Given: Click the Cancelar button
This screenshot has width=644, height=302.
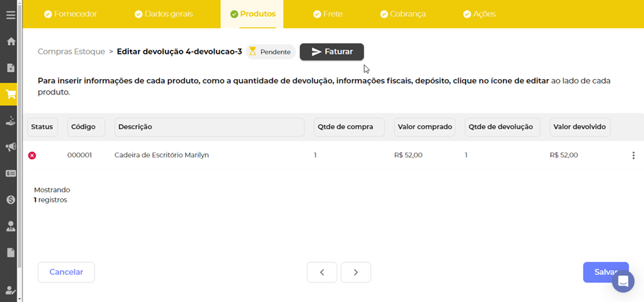Looking at the screenshot, I should 66,272.
